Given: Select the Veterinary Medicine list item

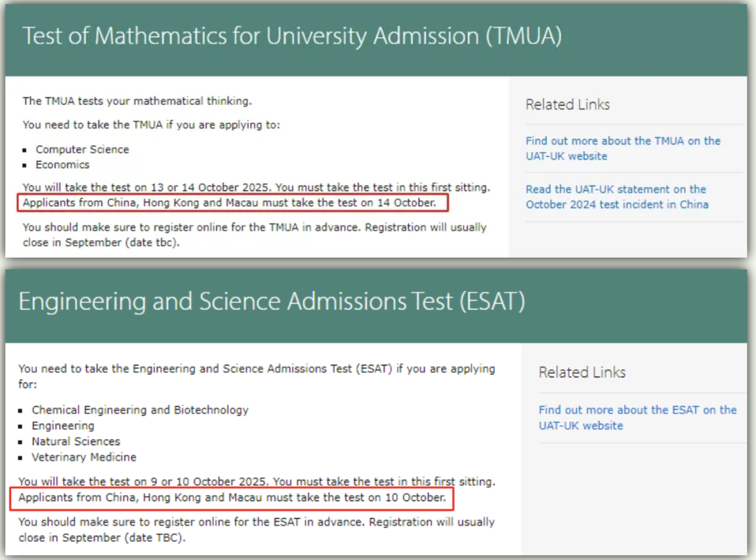Looking at the screenshot, I should click(85, 457).
